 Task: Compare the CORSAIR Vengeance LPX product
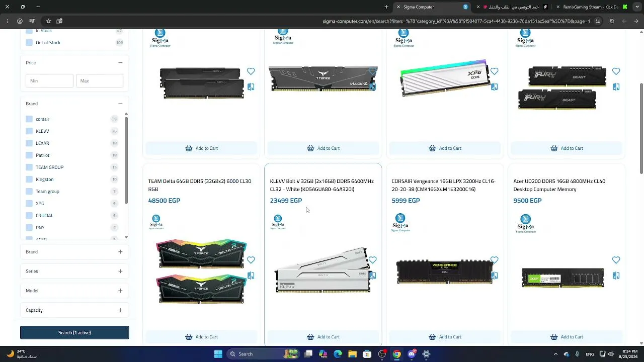[494, 276]
